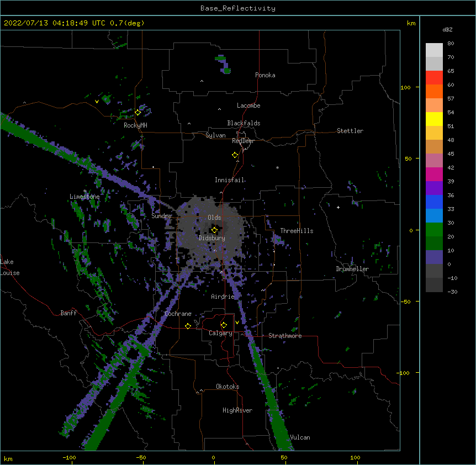
Task: Select the pink 42-45 dBZ legend swatch
Action: pos(434,160)
